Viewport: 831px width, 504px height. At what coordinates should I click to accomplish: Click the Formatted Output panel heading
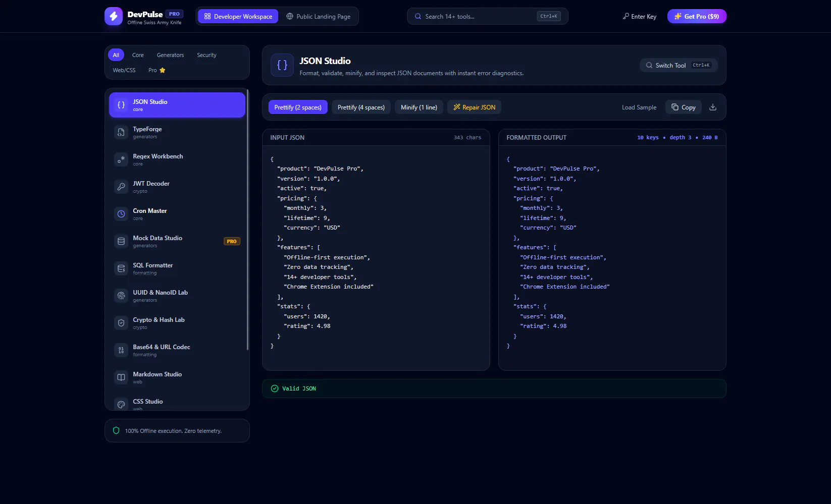(536, 137)
